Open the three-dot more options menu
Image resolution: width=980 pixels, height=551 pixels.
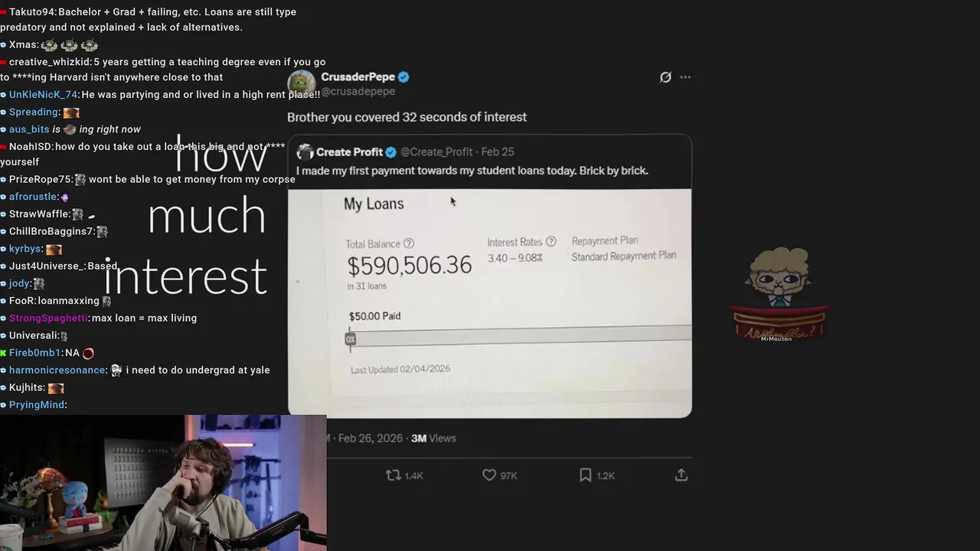(685, 77)
